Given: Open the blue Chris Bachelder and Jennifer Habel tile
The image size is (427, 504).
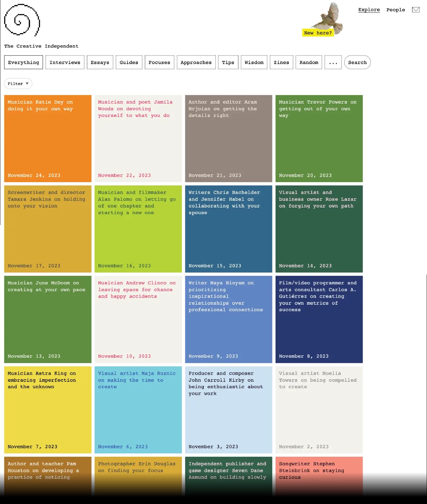Looking at the screenshot, I should (x=228, y=229).
